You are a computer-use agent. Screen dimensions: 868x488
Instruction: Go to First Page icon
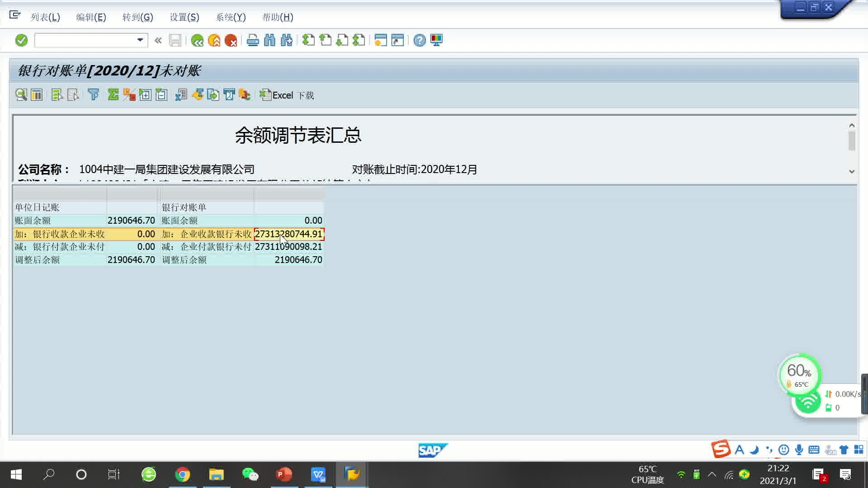308,41
